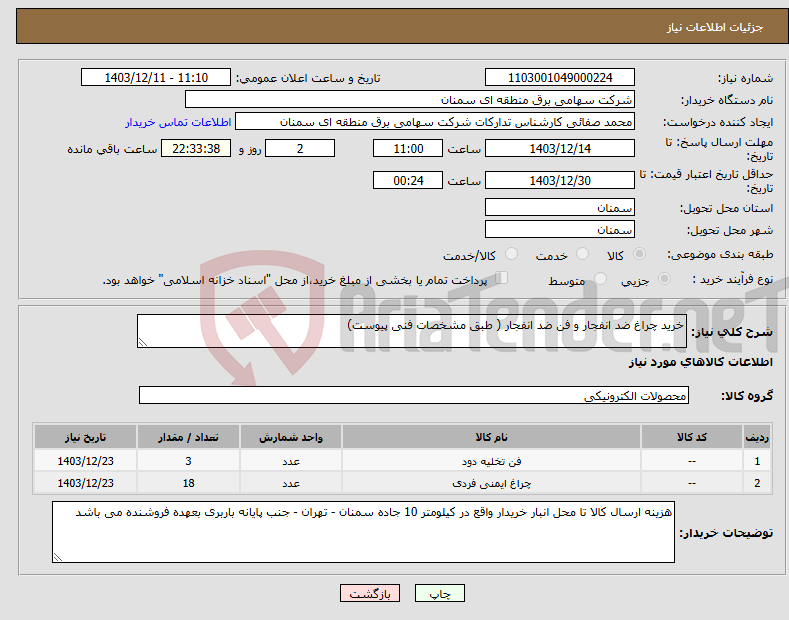
Task: Click the ردیف column header
Action: [757, 437]
